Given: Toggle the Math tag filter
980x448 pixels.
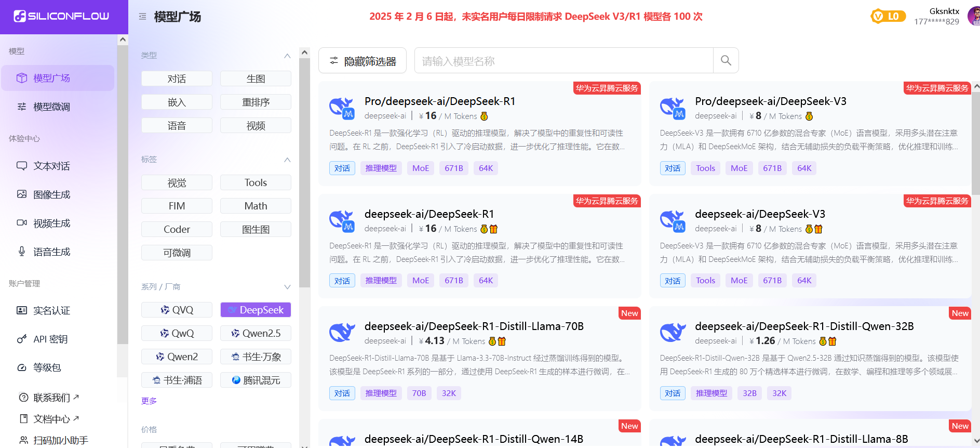Looking at the screenshot, I should click(256, 206).
